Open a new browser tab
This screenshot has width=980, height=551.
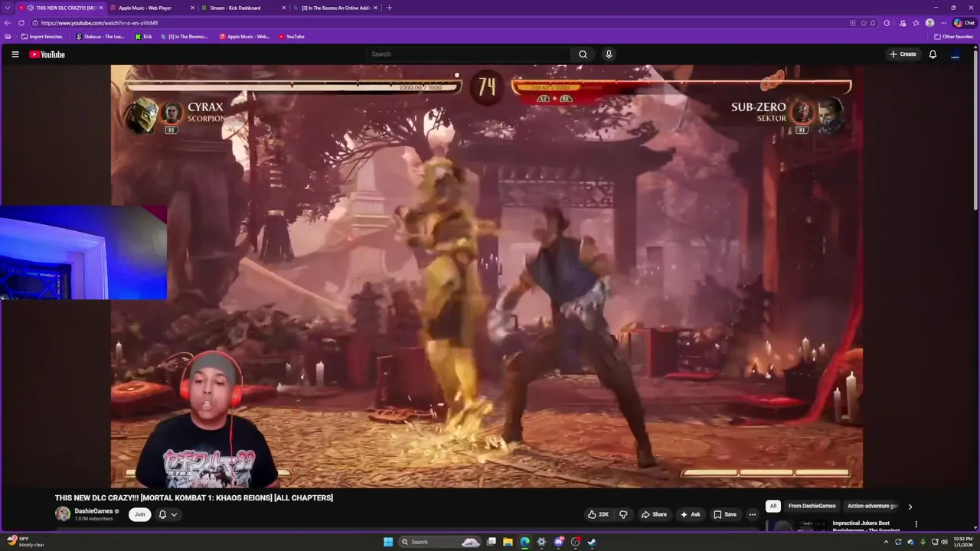point(389,8)
